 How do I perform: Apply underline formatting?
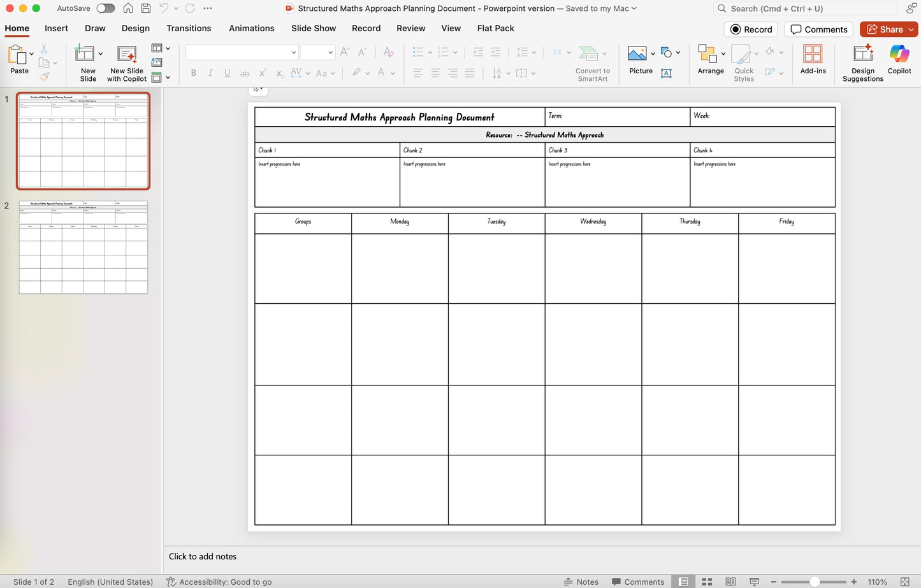point(227,73)
